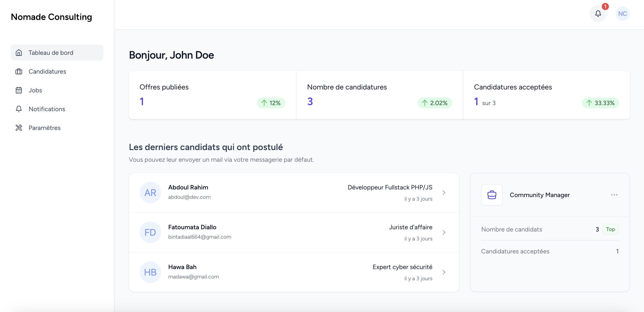Email abdoul@dev.com link
Viewport: 644px width, 312px height.
point(189,197)
